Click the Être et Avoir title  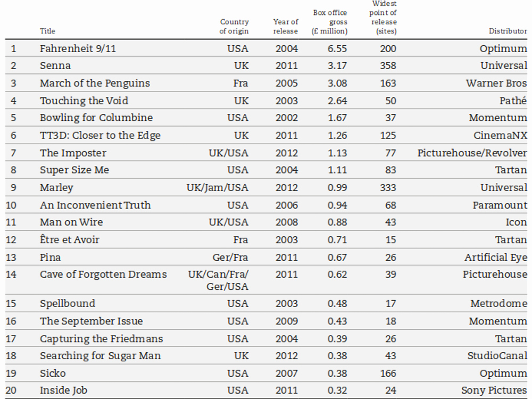[x=70, y=239]
